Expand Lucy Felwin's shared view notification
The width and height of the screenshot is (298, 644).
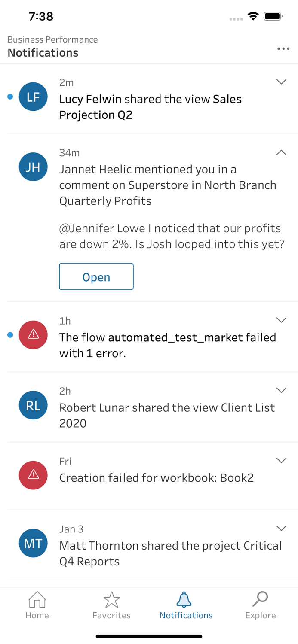(281, 82)
